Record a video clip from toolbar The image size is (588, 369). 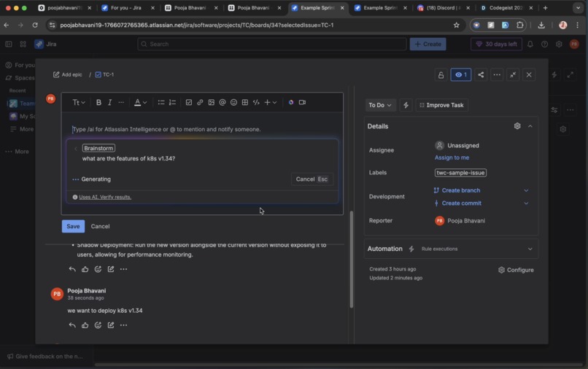pos(302,102)
